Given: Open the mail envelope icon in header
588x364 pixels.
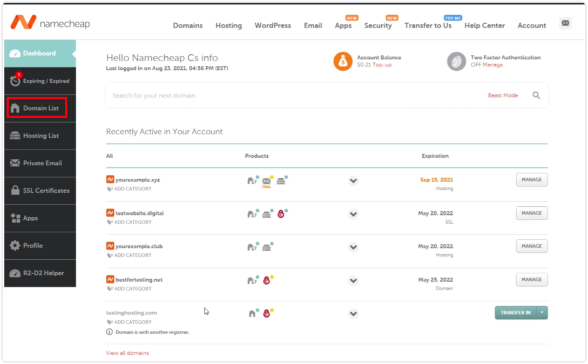Looking at the screenshot, I should click(565, 23).
